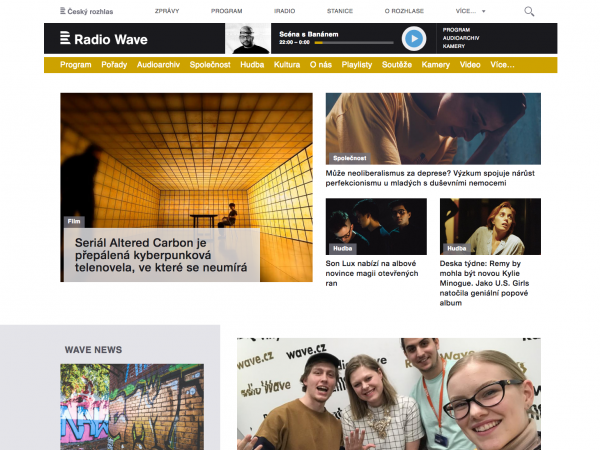This screenshot has width=600, height=450.
Task: Read the Seriál Altered Carbon headline
Action: click(x=161, y=255)
